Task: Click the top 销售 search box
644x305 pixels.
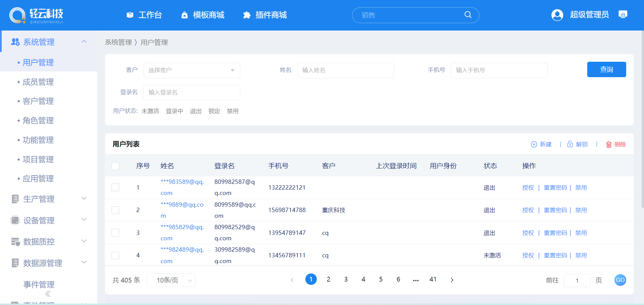Action: (x=416, y=15)
